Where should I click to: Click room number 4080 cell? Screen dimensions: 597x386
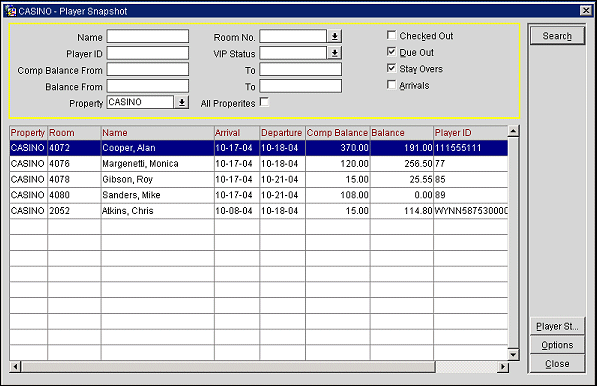(74, 195)
